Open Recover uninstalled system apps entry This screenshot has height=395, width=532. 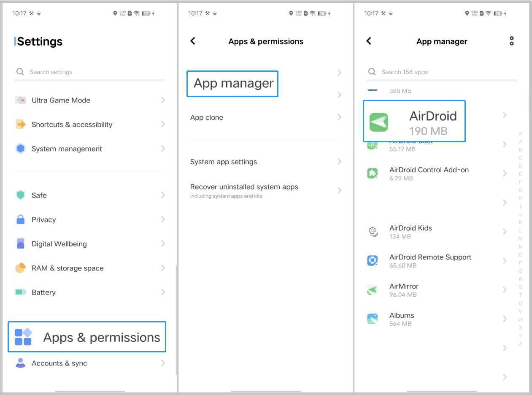[266, 191]
